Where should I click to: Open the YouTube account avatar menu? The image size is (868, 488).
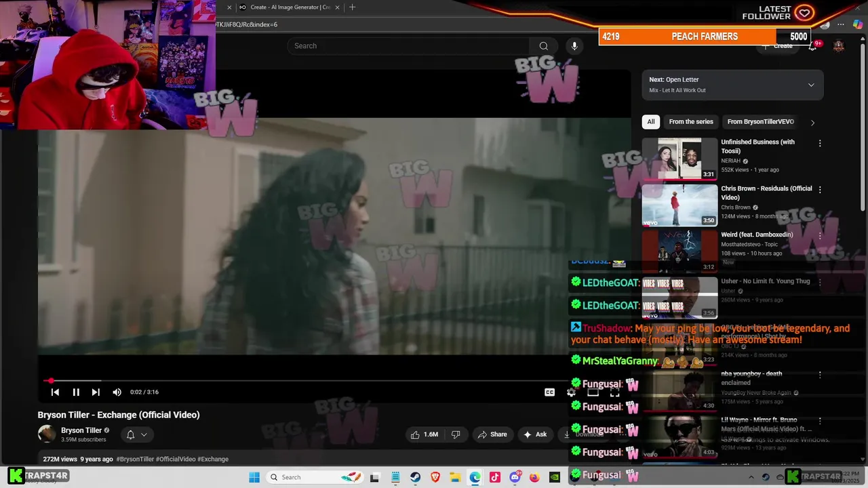point(839,46)
